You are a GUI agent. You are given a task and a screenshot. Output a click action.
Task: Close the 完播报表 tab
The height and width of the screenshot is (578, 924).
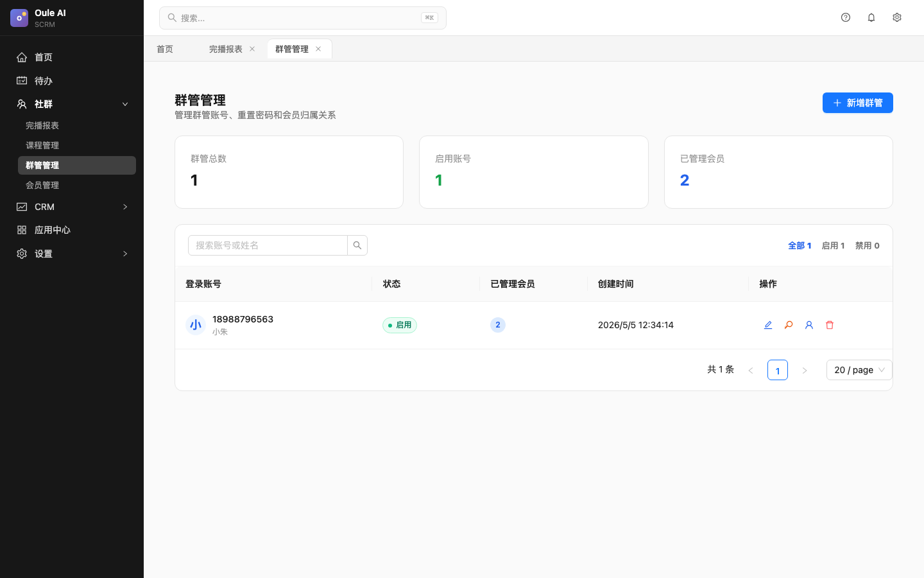(x=252, y=49)
